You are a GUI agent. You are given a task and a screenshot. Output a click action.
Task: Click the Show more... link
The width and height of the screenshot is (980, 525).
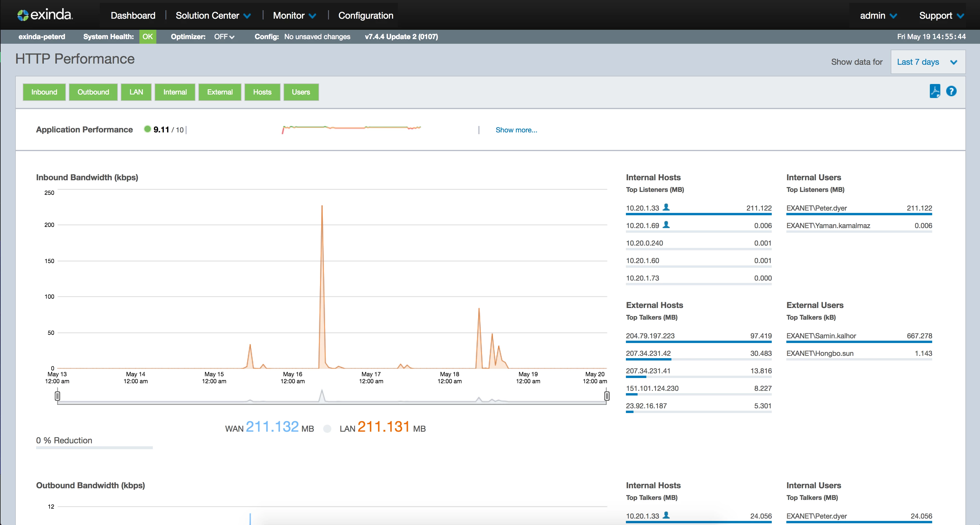516,130
